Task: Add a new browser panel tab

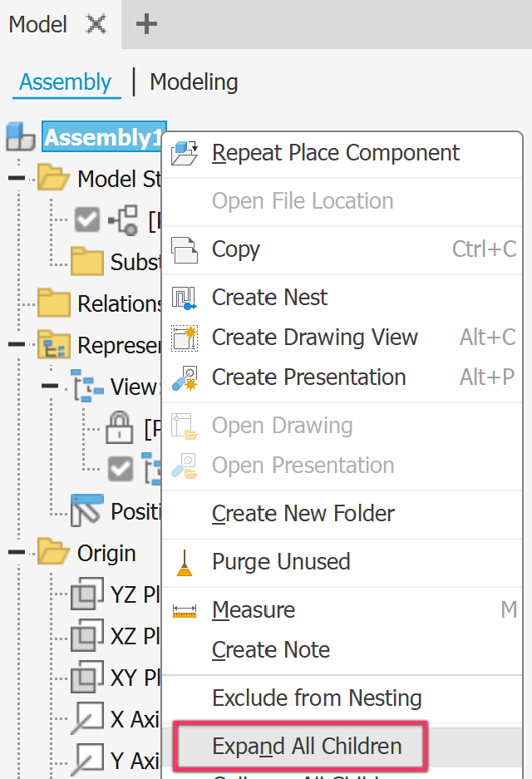Action: coord(146,24)
